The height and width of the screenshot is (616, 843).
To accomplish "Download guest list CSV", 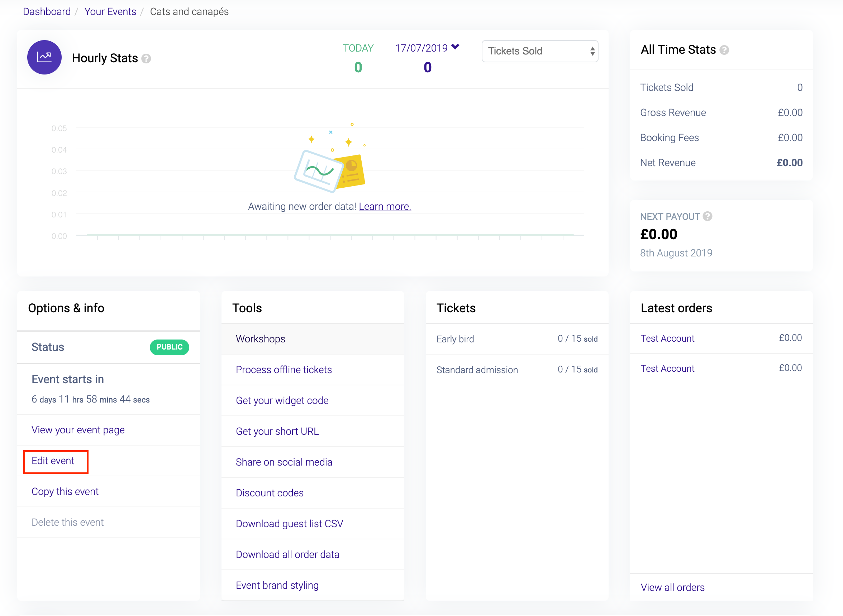I will click(289, 524).
